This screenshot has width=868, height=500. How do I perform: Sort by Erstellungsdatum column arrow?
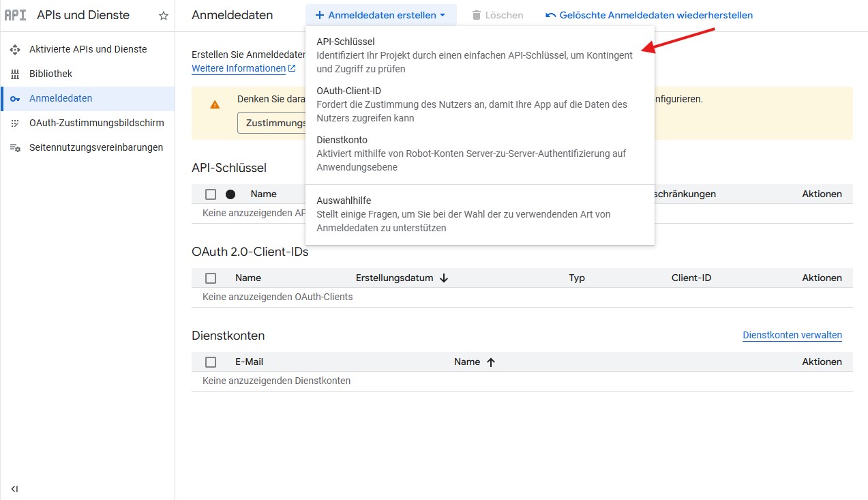pyautogui.click(x=444, y=278)
